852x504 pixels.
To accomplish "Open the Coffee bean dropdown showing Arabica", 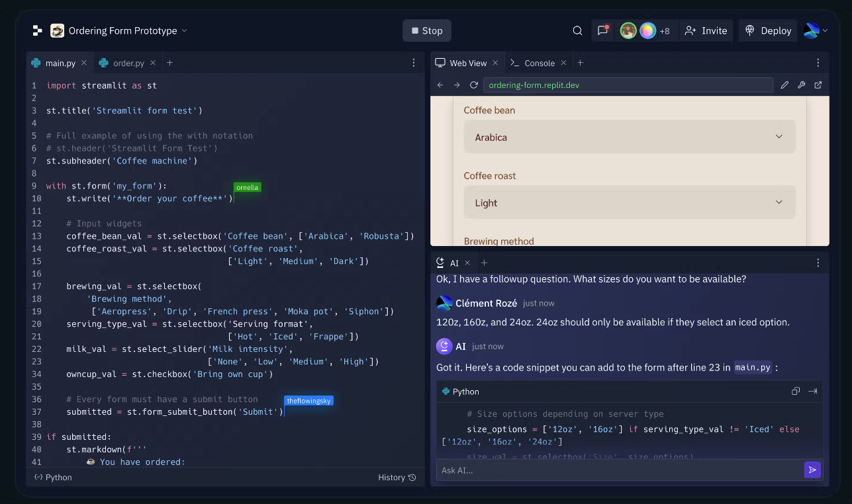I will (x=629, y=137).
